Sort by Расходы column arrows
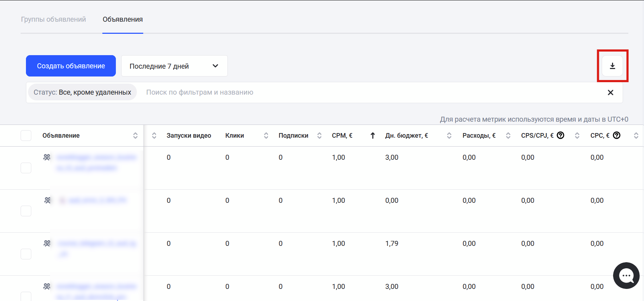 508,136
